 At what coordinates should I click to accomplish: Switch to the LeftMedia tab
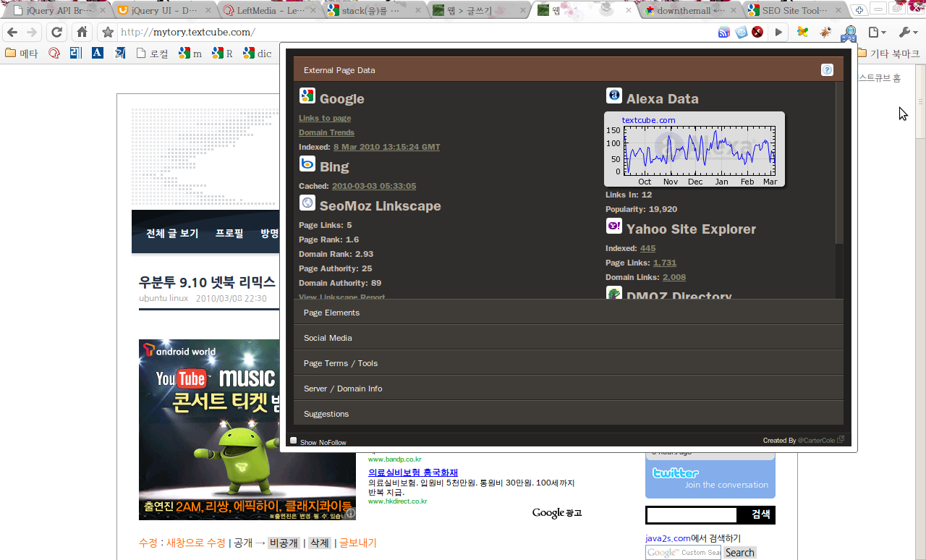click(x=269, y=10)
